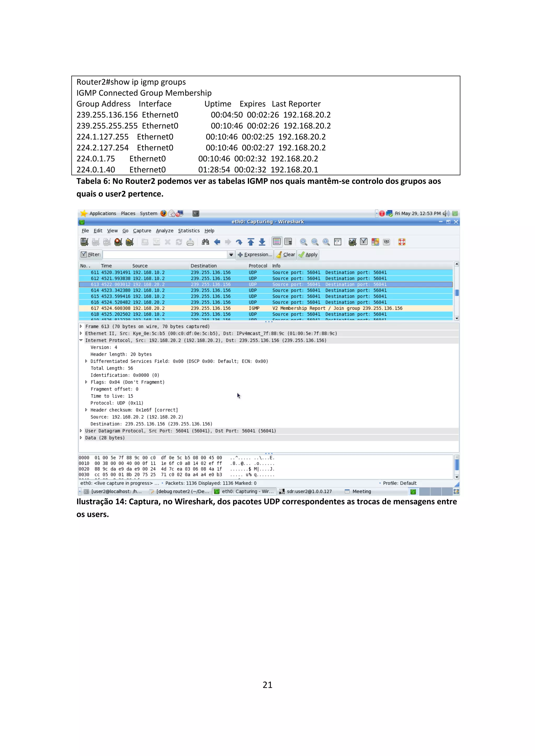The height and width of the screenshot is (756, 535).
Task: Fit all columns to their contents
Action: (x=338, y=242)
